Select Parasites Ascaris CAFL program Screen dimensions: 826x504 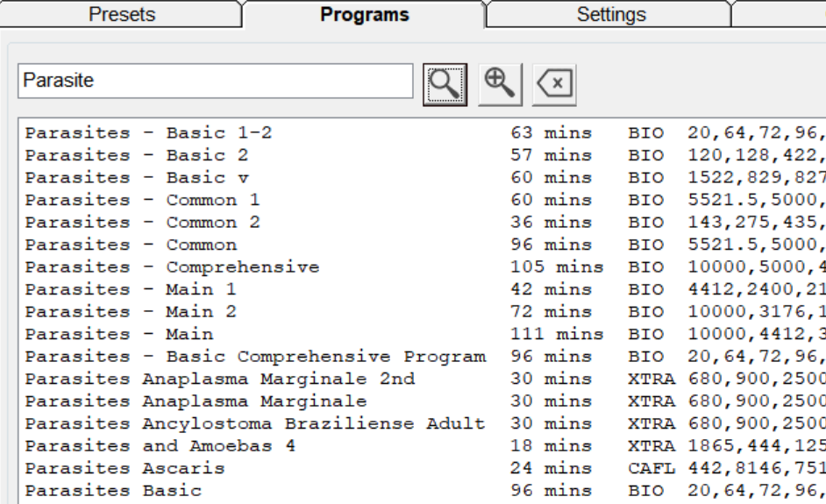125,469
